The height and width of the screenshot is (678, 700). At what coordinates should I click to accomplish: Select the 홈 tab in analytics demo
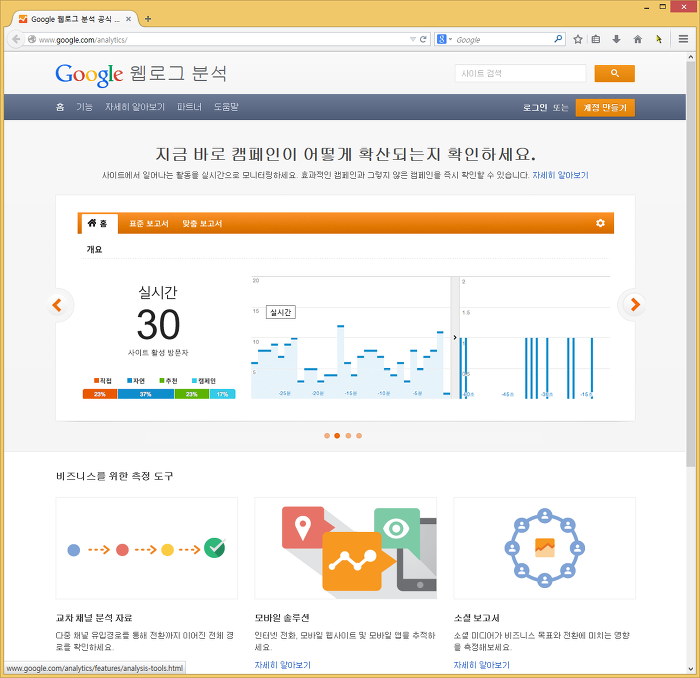(98, 223)
